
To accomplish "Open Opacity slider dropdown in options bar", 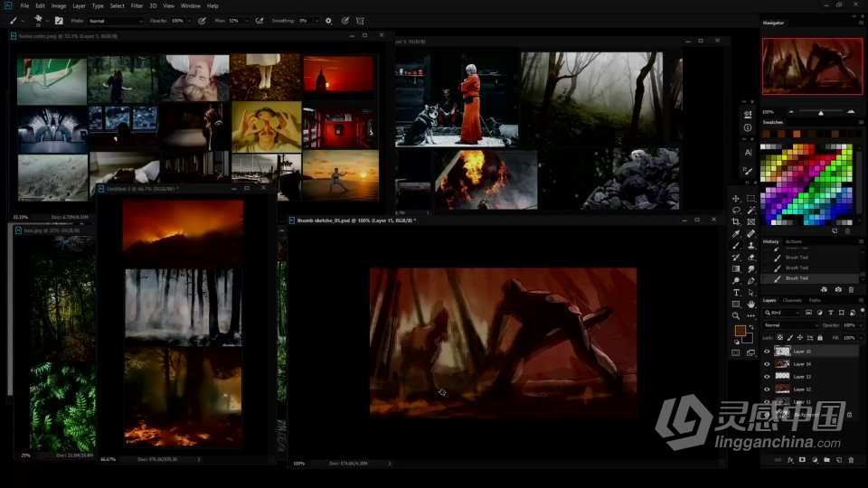I will click(x=189, y=21).
